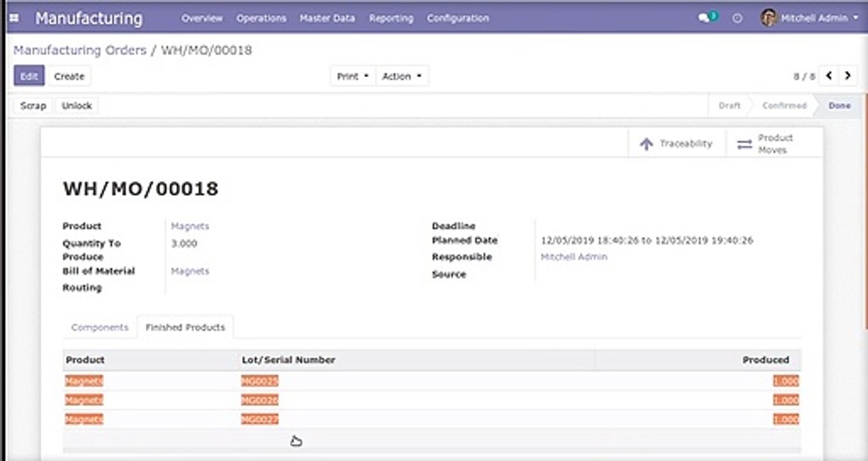Go back to Manufacturing Orders breadcrumb

click(80, 50)
